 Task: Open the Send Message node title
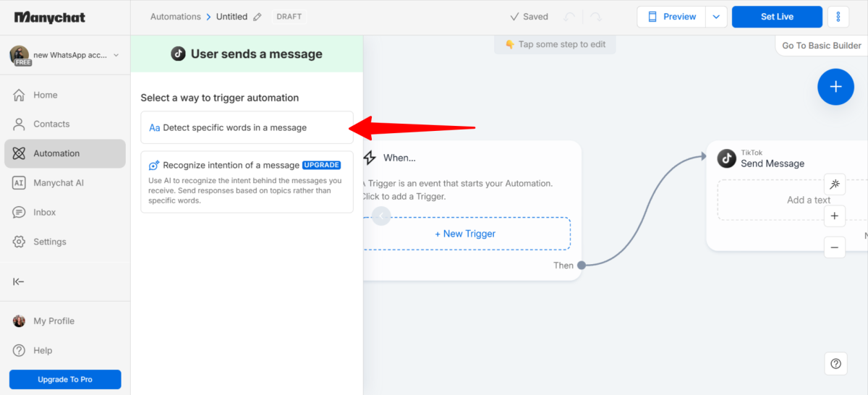(773, 163)
